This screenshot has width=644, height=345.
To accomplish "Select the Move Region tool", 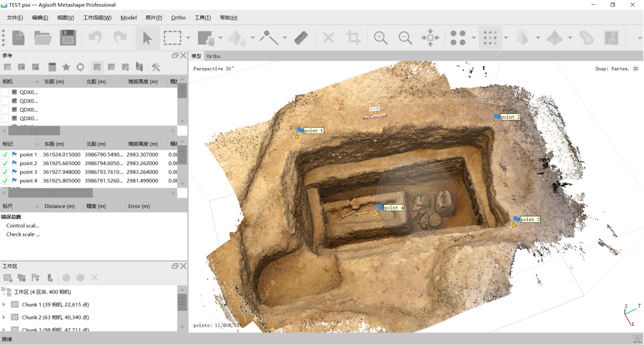I will [206, 38].
